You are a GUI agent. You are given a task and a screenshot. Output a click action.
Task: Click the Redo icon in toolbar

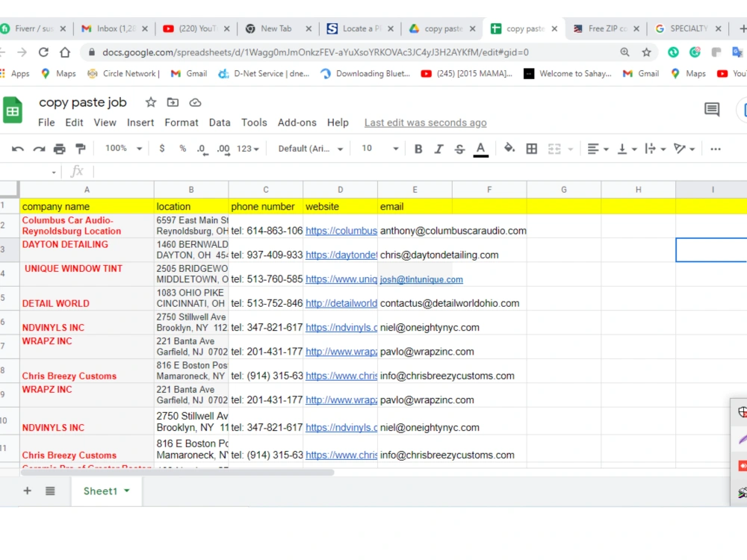point(39,149)
